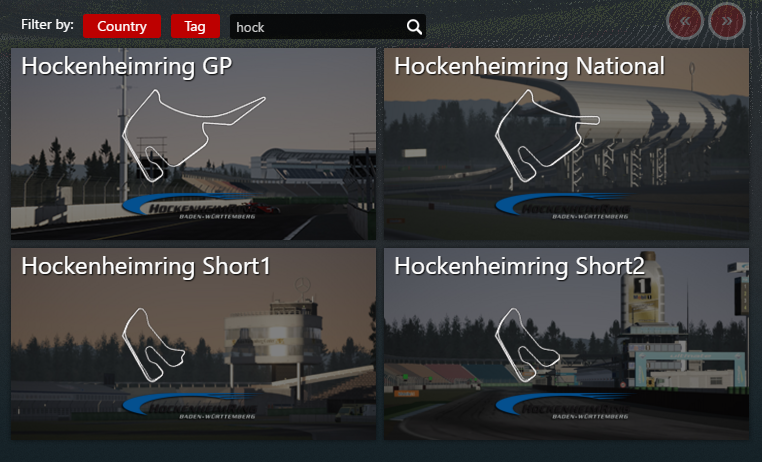
Task: Go to previous page of tracks
Action: pyautogui.click(x=685, y=21)
